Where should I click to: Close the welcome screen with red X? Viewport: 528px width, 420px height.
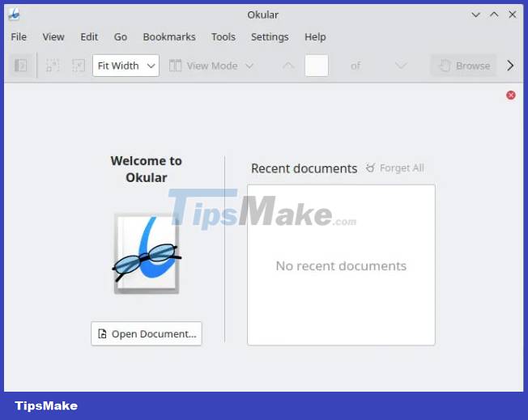[x=511, y=95]
